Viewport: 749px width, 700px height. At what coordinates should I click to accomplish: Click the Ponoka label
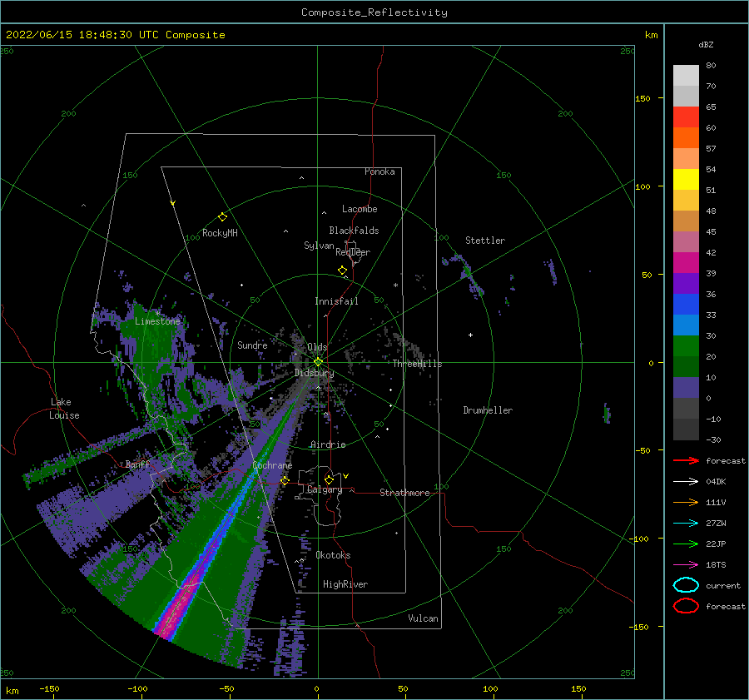click(x=379, y=171)
